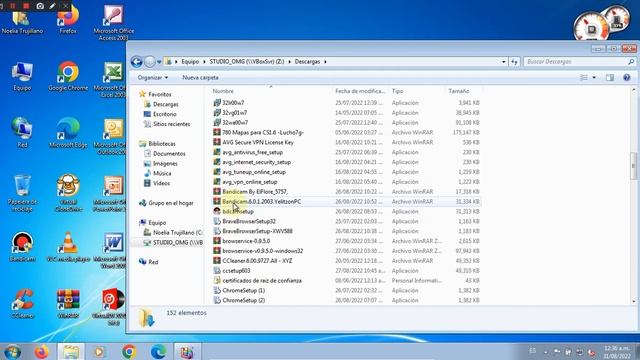The height and width of the screenshot is (360, 640).
Task: Select file AVG Secure VPN License Key
Action: (x=258, y=142)
